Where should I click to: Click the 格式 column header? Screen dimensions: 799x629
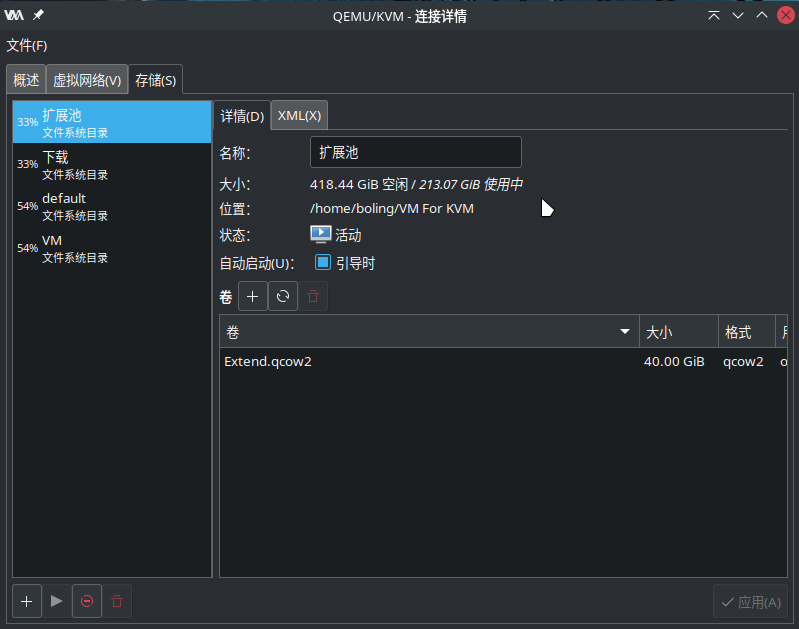click(x=745, y=332)
